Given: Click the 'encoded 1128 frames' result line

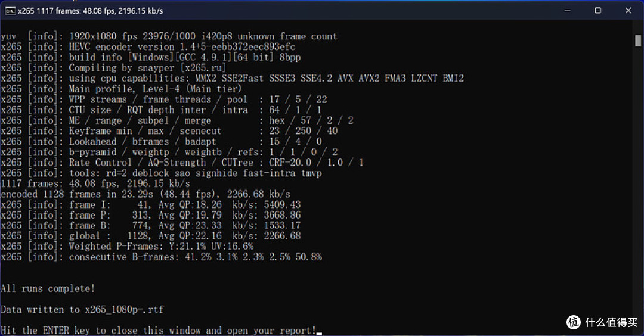Looking at the screenshot, I should (x=145, y=194).
